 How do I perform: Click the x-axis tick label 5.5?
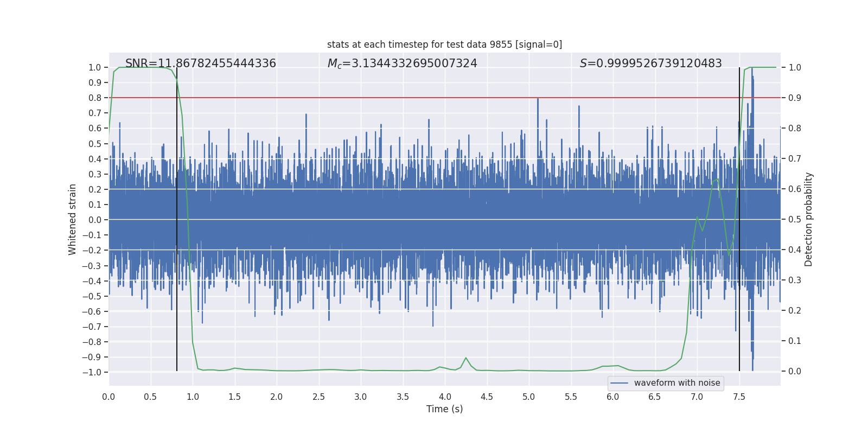571,397
